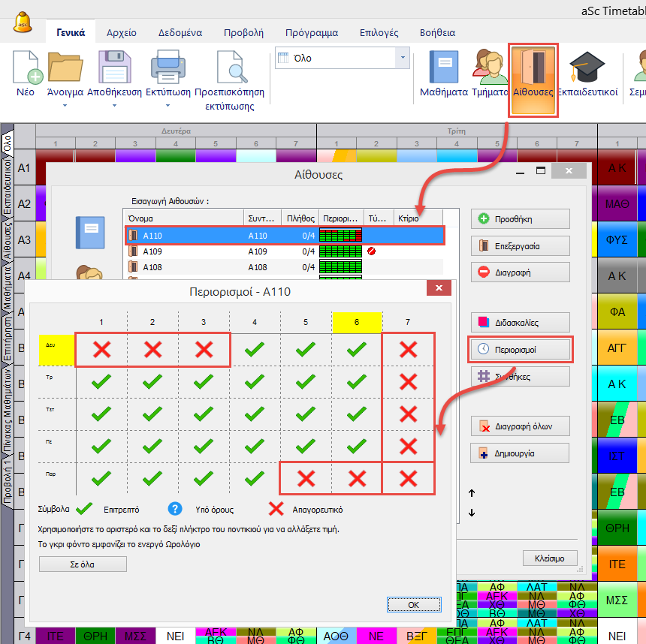Open Προεπισκόπηση εκτύπωσης print preview
This screenshot has width=646, height=644.
click(229, 68)
